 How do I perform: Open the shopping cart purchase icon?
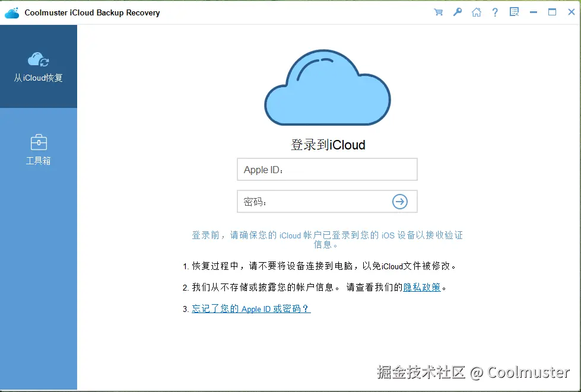point(439,12)
